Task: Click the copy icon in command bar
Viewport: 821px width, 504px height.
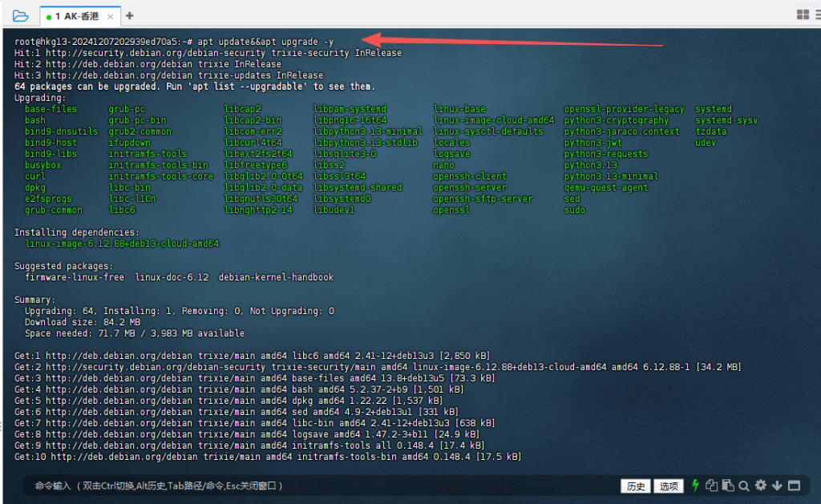Action: pyautogui.click(x=711, y=486)
